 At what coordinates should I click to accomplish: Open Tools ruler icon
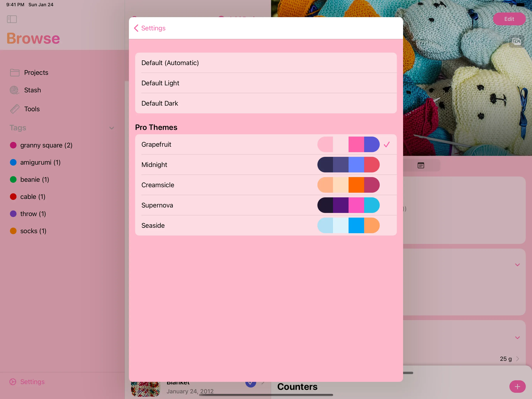pos(14,109)
